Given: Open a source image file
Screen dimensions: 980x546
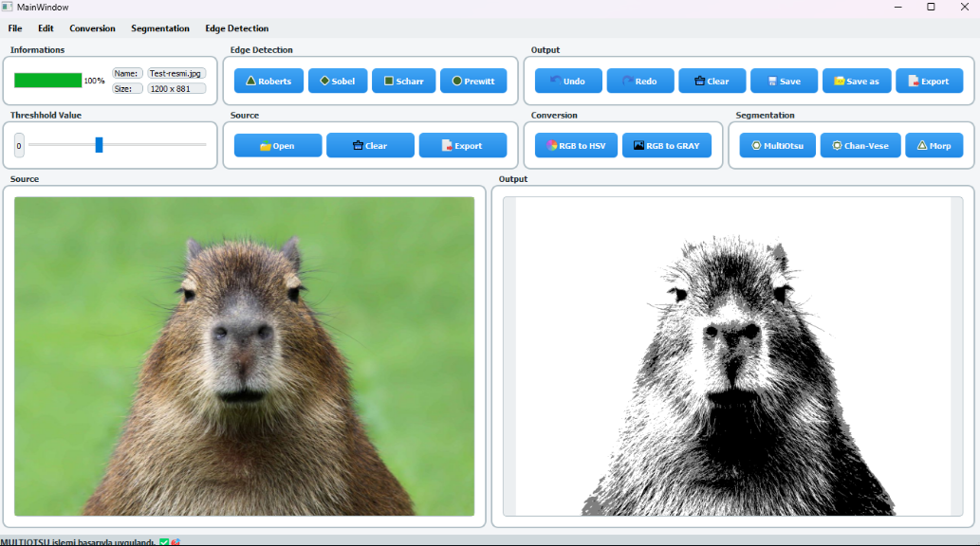Looking at the screenshot, I should pyautogui.click(x=277, y=146).
